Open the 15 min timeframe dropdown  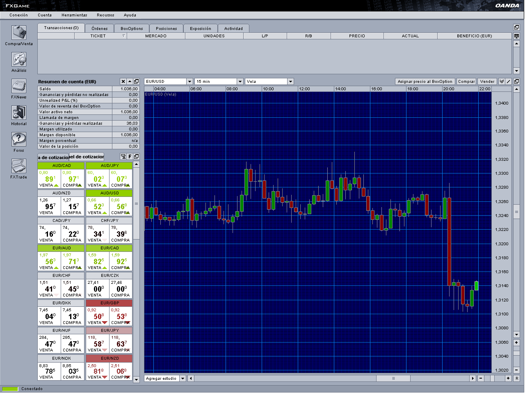point(240,82)
